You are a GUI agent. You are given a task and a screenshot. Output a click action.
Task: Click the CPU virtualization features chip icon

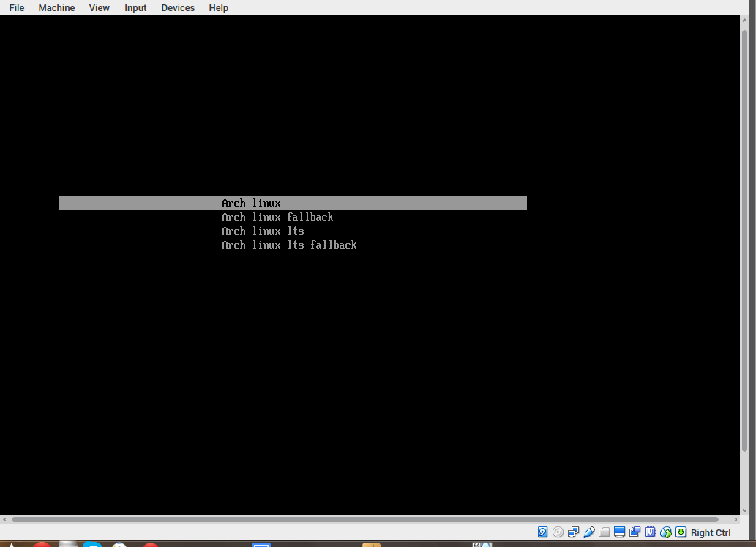(651, 532)
